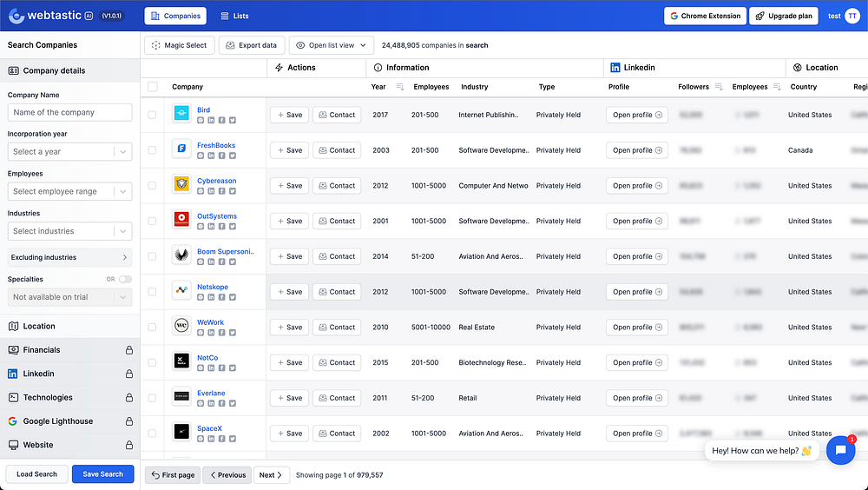Open the Incorporation year dropdown
Image resolution: width=868 pixels, height=490 pixels.
(69, 152)
